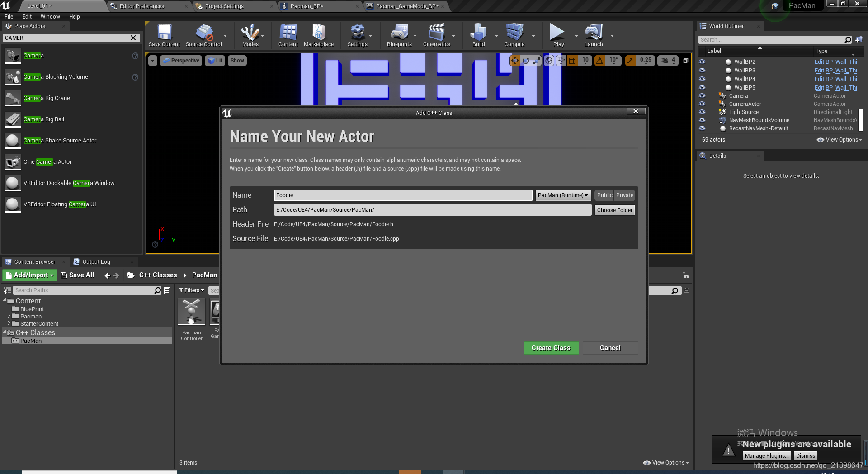Image resolution: width=868 pixels, height=474 pixels.
Task: Toggle visibility of NavMeshBoundsVolume
Action: tap(702, 120)
